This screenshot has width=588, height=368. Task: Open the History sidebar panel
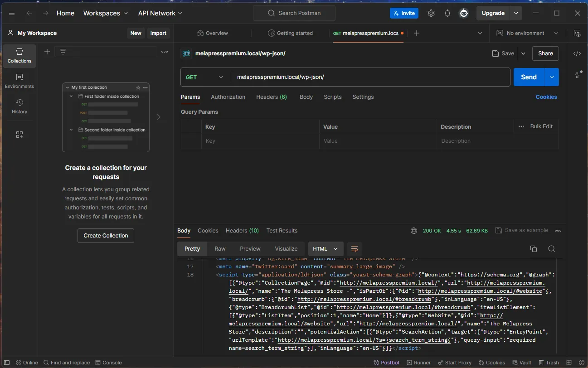(19, 107)
